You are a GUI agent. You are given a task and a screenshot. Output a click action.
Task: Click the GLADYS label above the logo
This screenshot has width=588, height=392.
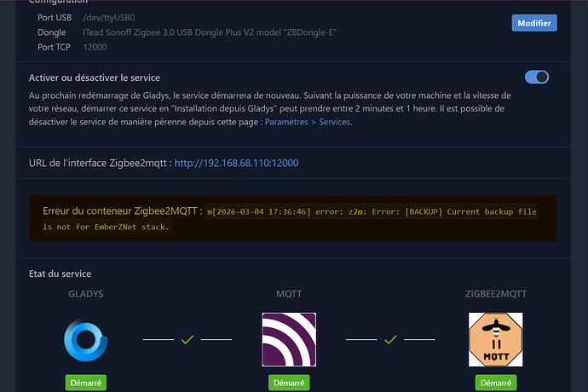click(85, 293)
